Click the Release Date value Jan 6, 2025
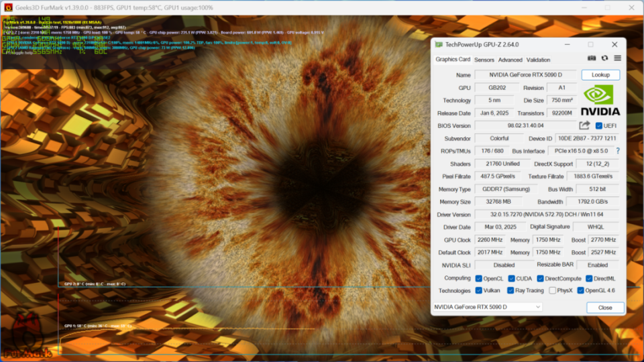This screenshot has height=362, width=644. (x=494, y=113)
